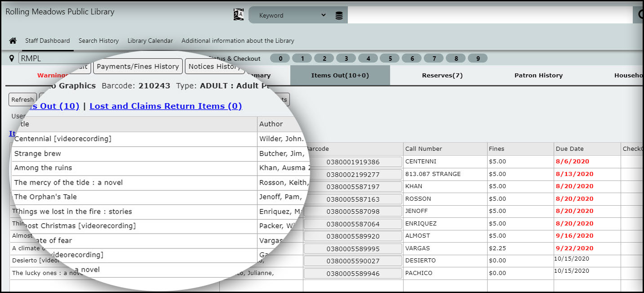Select call number ENRIQUEZ cell
The height and width of the screenshot is (293, 644).
click(x=445, y=224)
